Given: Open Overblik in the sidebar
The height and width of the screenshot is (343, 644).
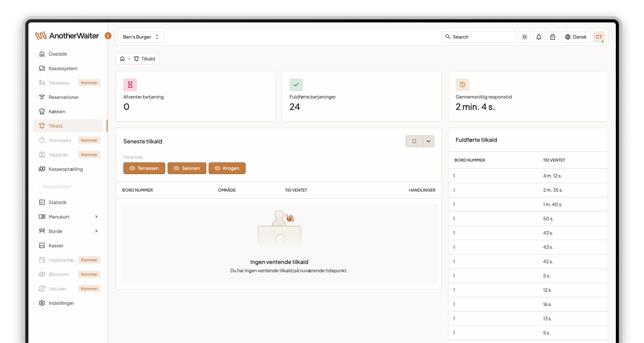Looking at the screenshot, I should click(x=68, y=54).
